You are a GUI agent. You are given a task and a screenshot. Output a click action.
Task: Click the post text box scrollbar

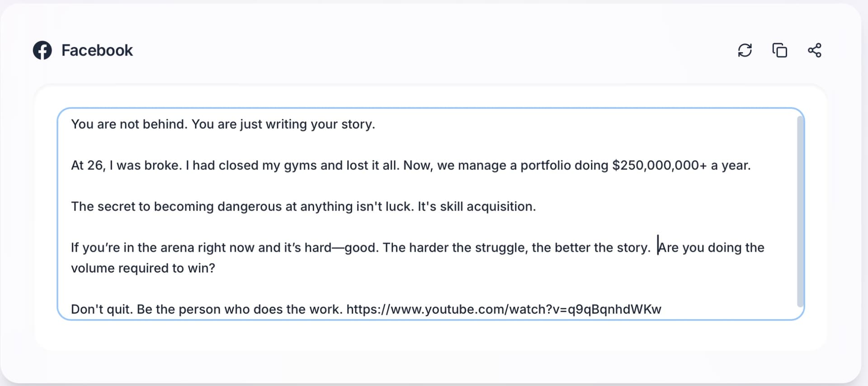click(x=800, y=211)
